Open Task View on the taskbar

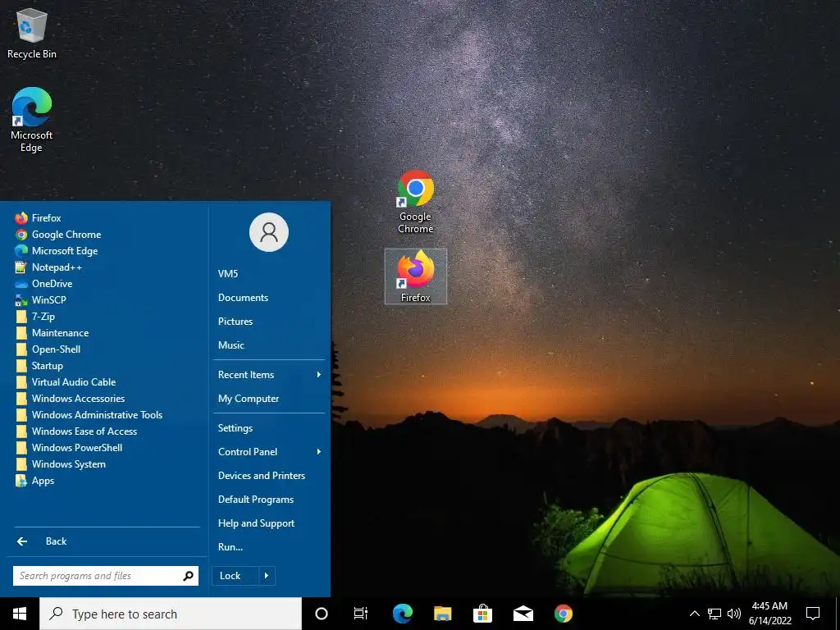pyautogui.click(x=361, y=614)
